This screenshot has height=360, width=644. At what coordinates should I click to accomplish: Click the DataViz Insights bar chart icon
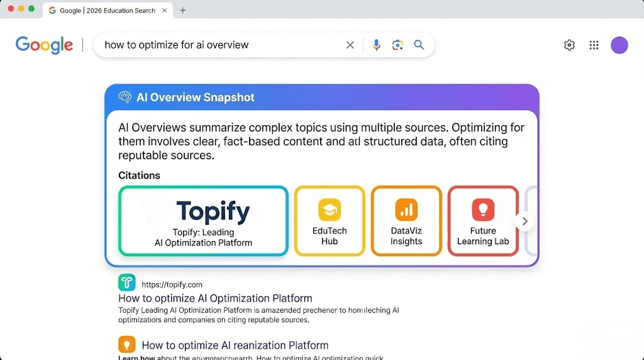[x=406, y=210]
